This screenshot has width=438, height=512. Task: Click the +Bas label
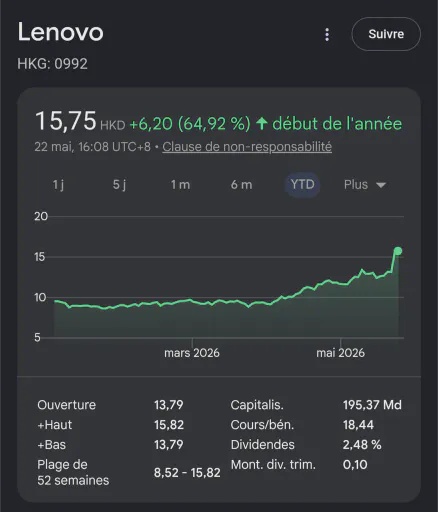[x=52, y=445]
